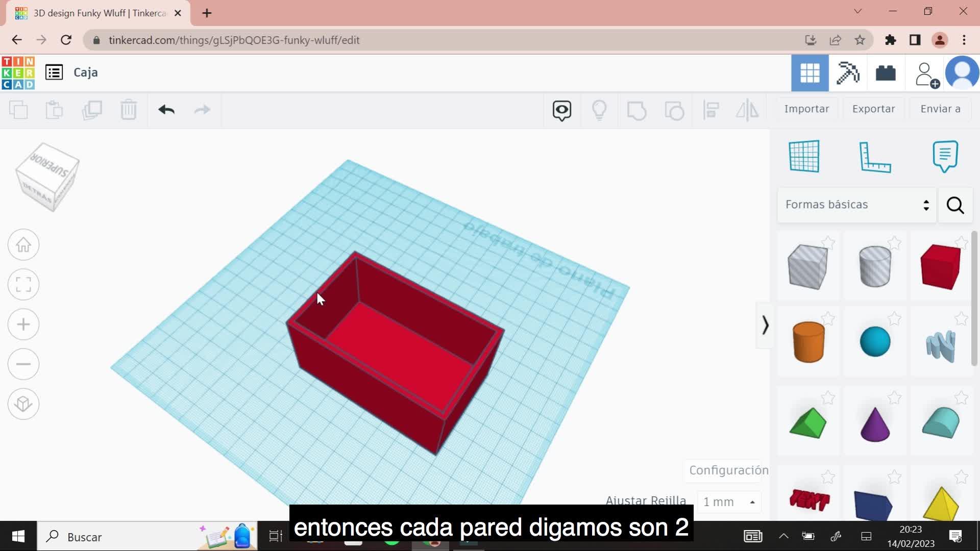980x551 pixels.
Task: Search shapes with the magnifier icon
Action: (x=955, y=205)
